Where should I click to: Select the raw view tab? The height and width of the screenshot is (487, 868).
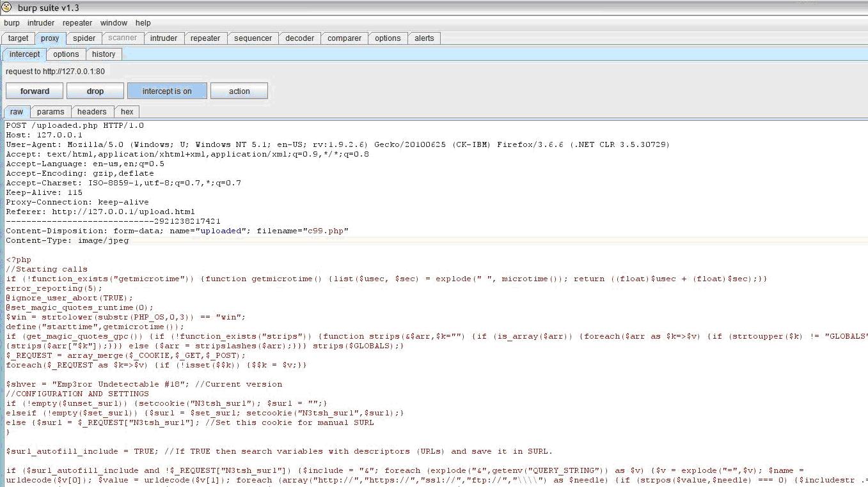coord(17,112)
